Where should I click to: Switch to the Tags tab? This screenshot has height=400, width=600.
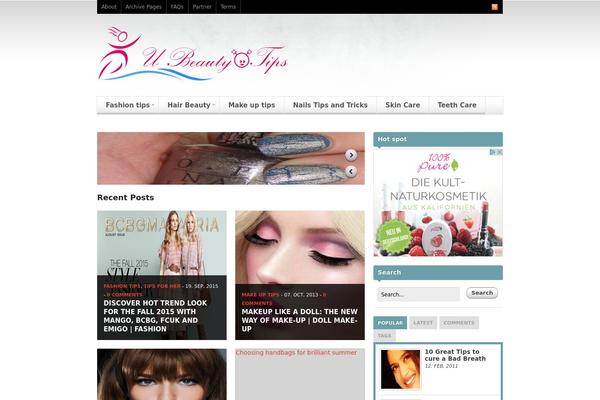click(385, 336)
